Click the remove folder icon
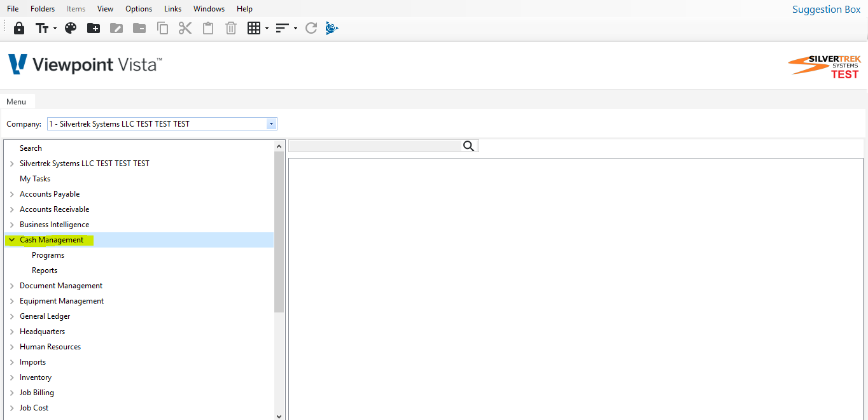The image size is (868, 420). point(139,28)
